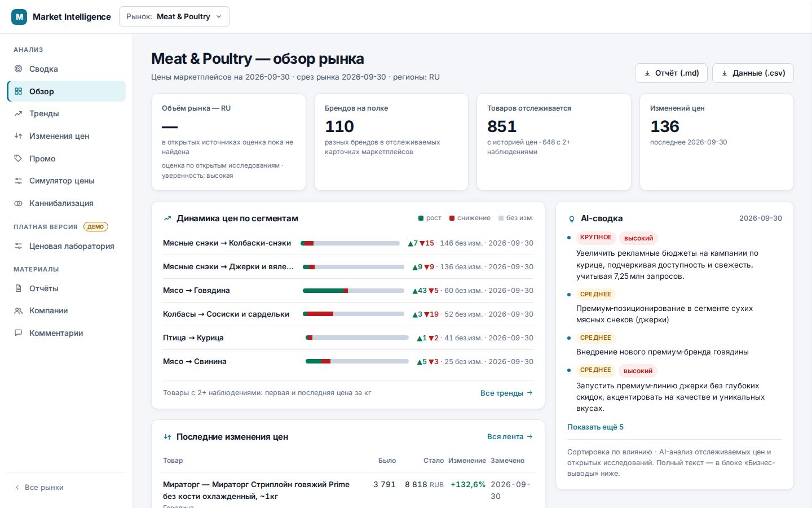
Task: Select Каннибализация in the sidebar
Action: 66,203
